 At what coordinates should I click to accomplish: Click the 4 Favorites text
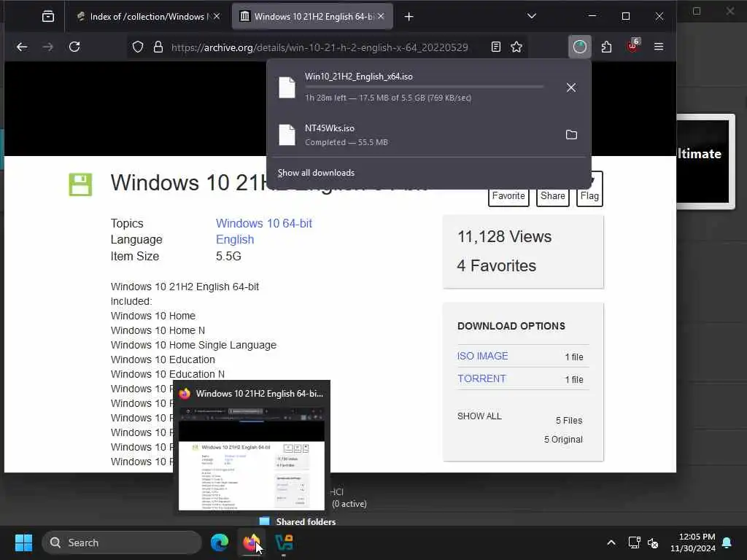(x=496, y=265)
